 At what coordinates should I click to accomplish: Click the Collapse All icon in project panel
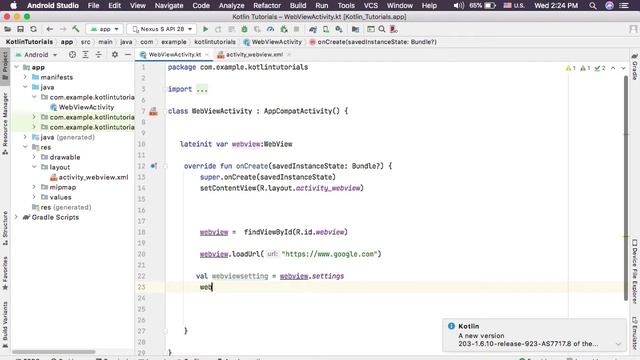click(98, 54)
